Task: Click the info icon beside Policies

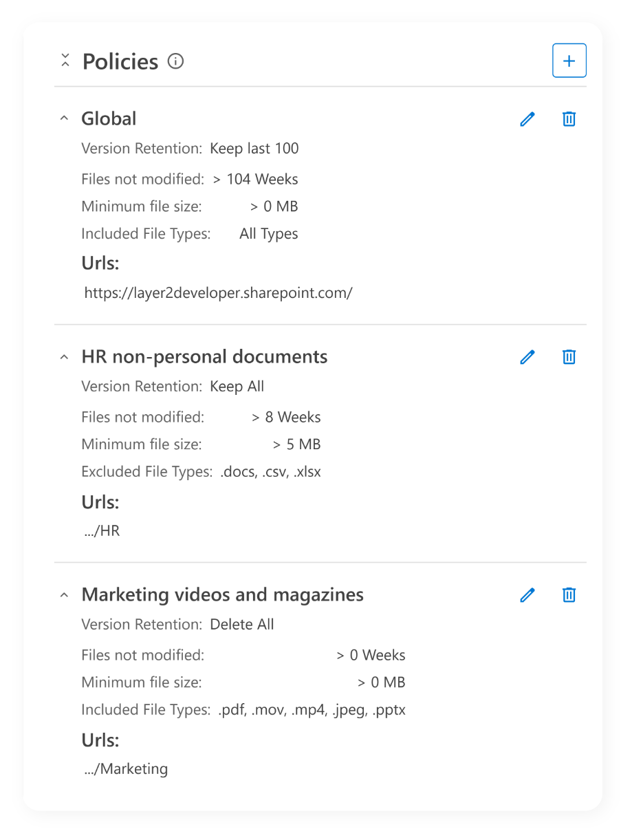Action: (x=176, y=61)
